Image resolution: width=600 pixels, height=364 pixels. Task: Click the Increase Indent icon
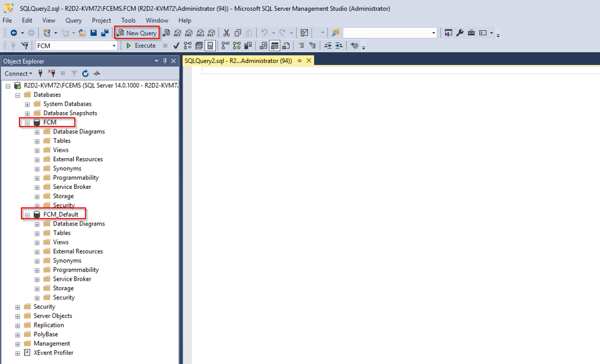coord(339,45)
